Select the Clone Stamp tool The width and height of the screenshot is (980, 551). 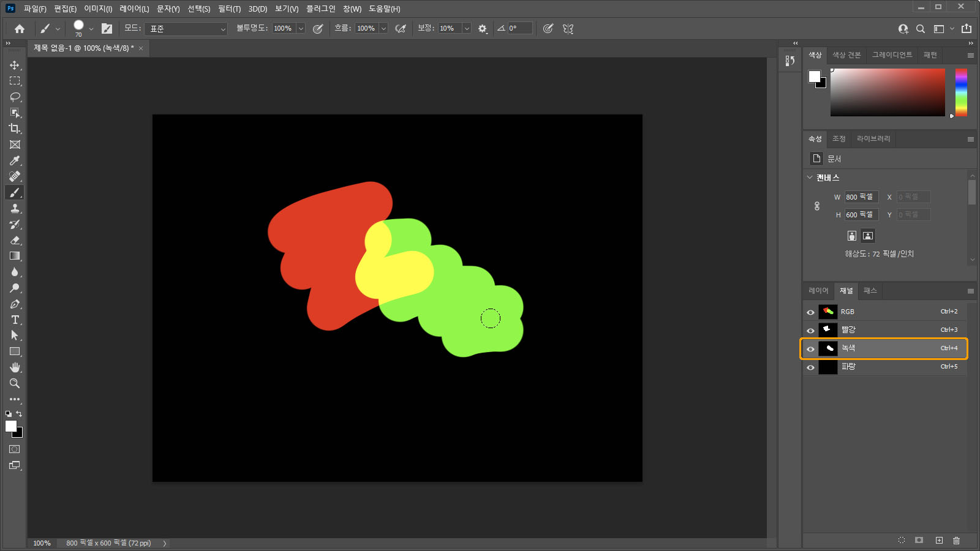15,208
